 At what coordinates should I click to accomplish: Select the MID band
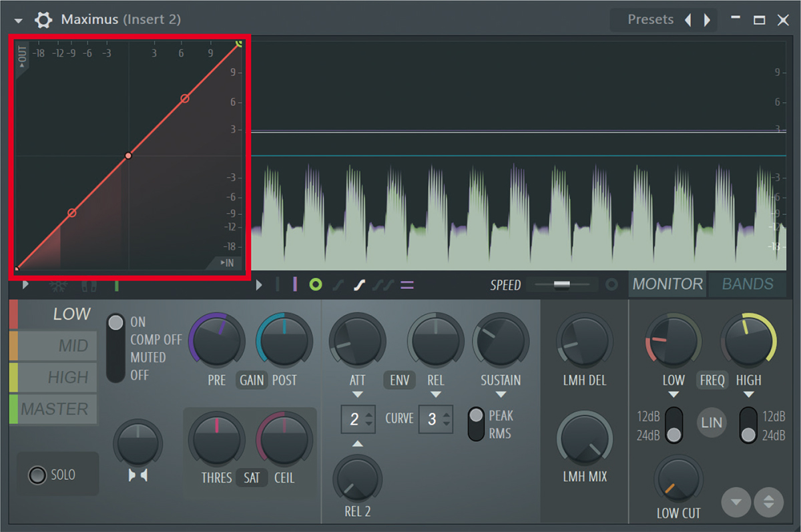(x=53, y=346)
